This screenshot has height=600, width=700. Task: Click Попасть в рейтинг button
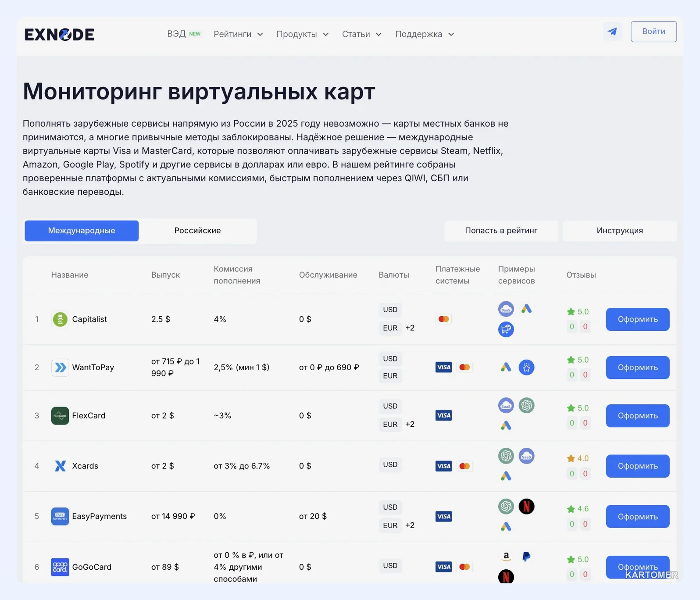pos(501,231)
